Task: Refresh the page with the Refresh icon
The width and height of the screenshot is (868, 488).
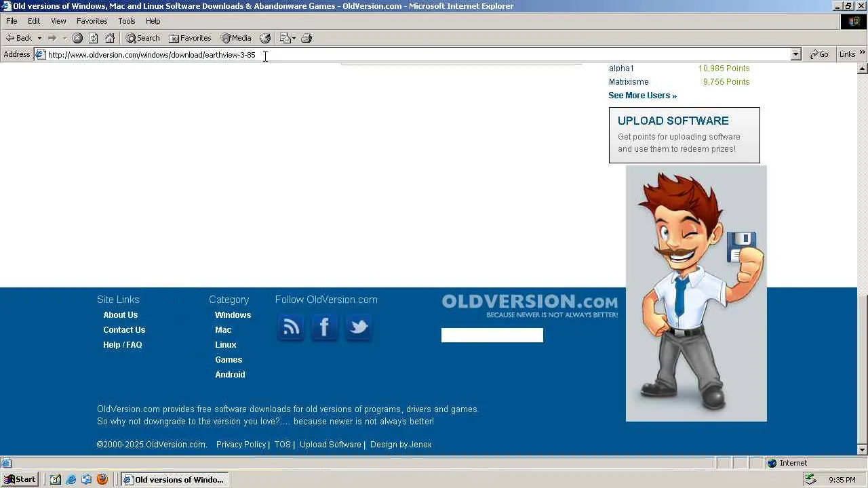Action: click(94, 38)
